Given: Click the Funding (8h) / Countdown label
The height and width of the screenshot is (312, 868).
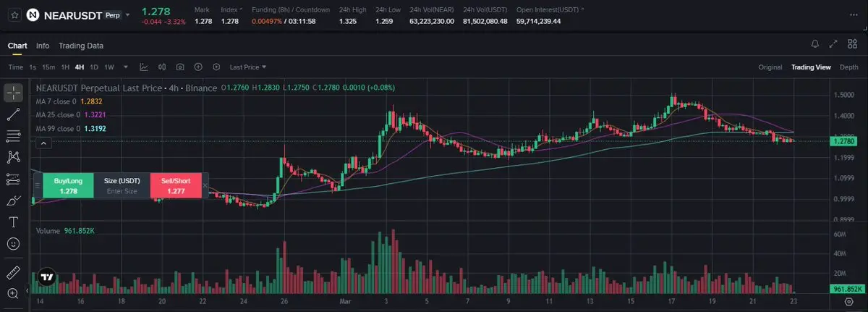Looking at the screenshot, I should (290, 9).
